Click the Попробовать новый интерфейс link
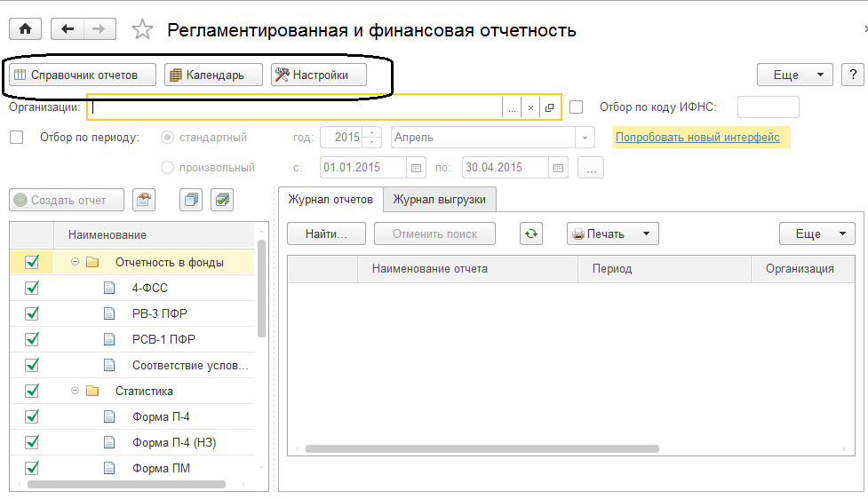Viewport: 868px width, 499px height. tap(697, 138)
